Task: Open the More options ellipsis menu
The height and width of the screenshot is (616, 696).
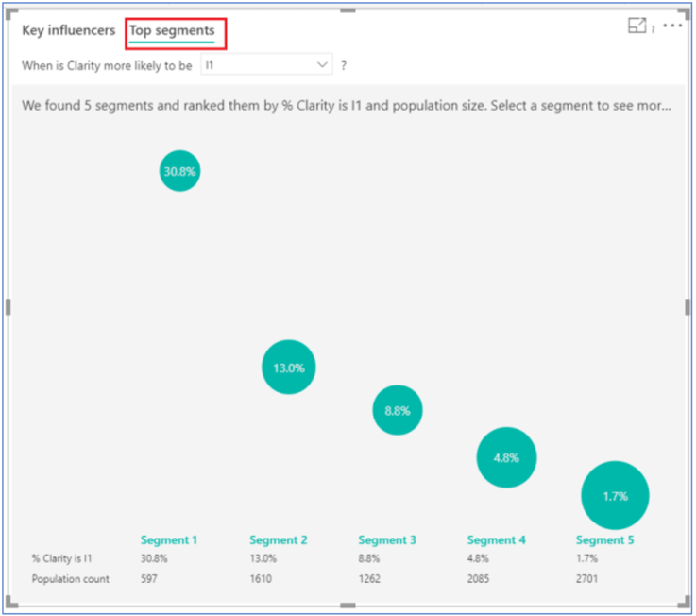Action: [x=672, y=26]
